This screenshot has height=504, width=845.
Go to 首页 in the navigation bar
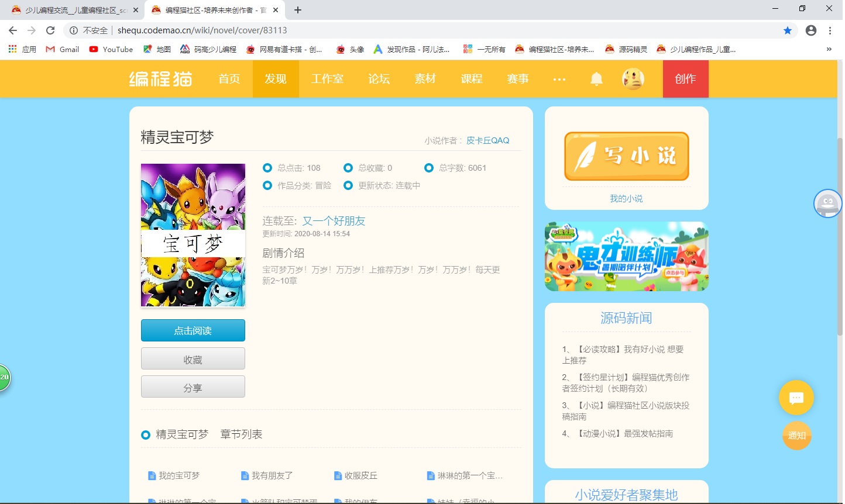[x=229, y=79]
